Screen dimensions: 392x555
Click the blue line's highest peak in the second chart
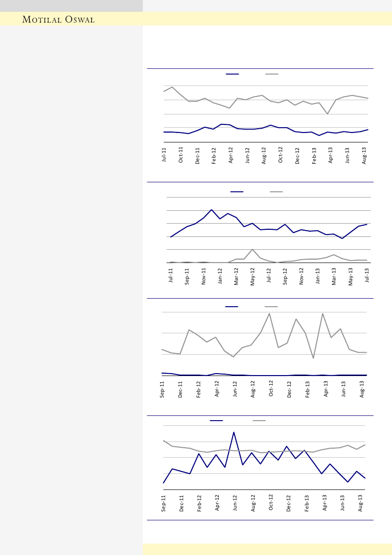click(212, 209)
